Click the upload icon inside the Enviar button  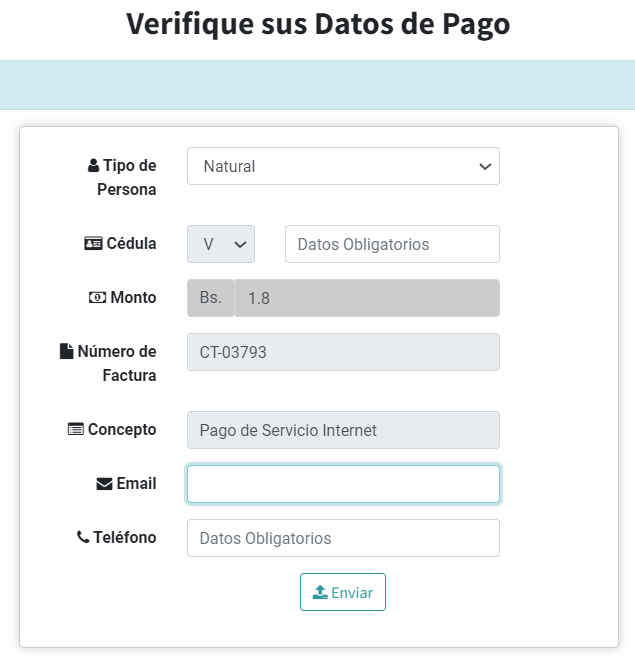(x=320, y=592)
